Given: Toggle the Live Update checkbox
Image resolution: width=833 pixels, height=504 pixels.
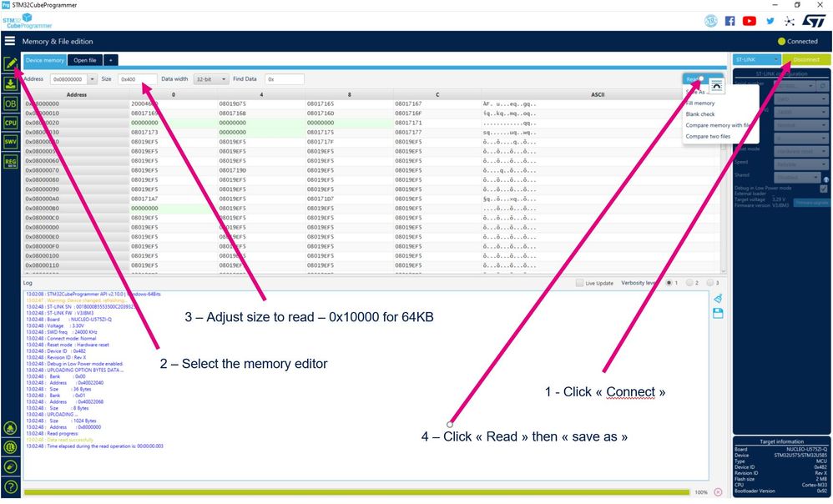Looking at the screenshot, I should pos(579,283).
